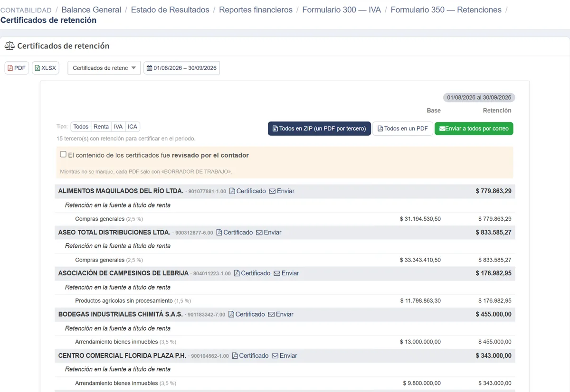
Task: Open Certificado for Alimentos Maquilados del Río
Action: (x=247, y=191)
